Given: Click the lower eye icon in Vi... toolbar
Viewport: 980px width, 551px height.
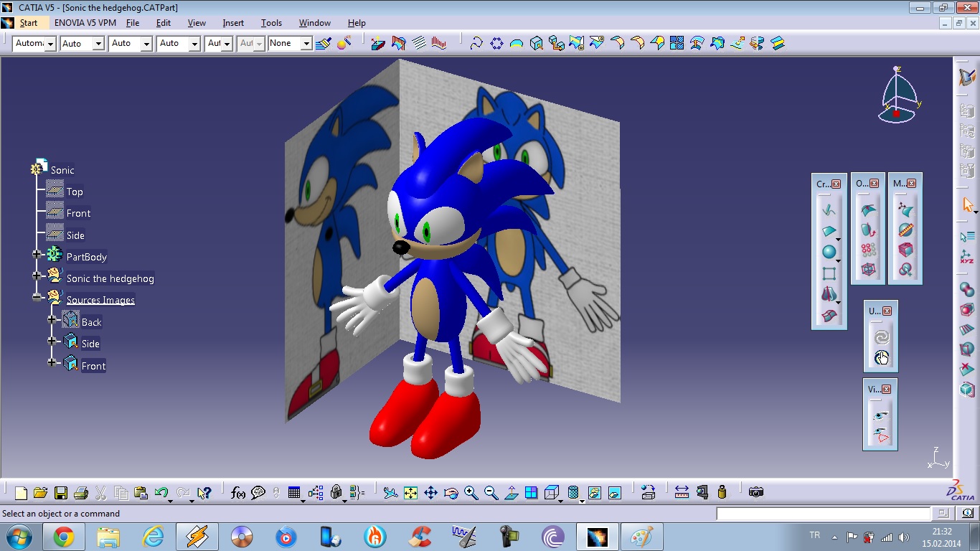Looking at the screenshot, I should tap(881, 435).
